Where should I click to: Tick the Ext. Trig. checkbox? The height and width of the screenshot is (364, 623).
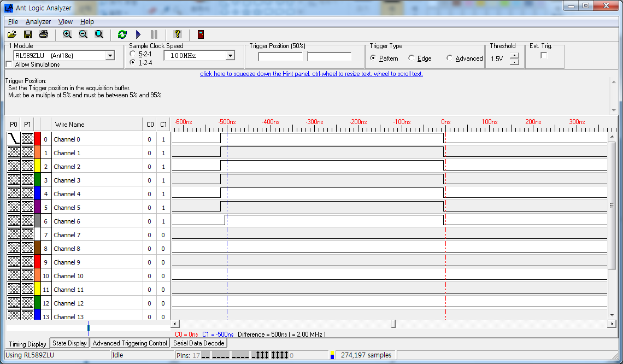point(544,55)
